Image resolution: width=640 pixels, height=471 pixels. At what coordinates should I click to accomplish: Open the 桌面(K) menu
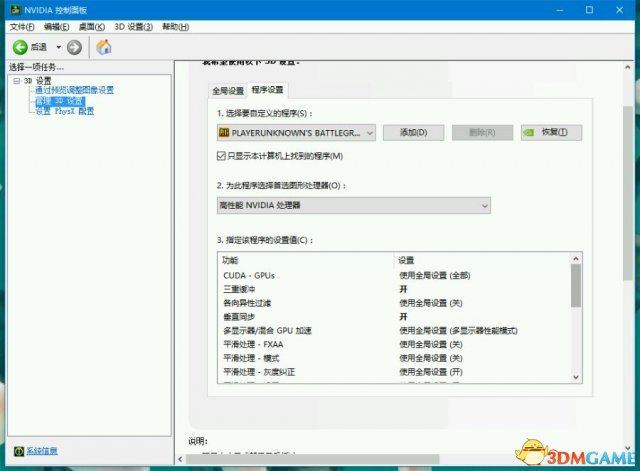coord(91,27)
